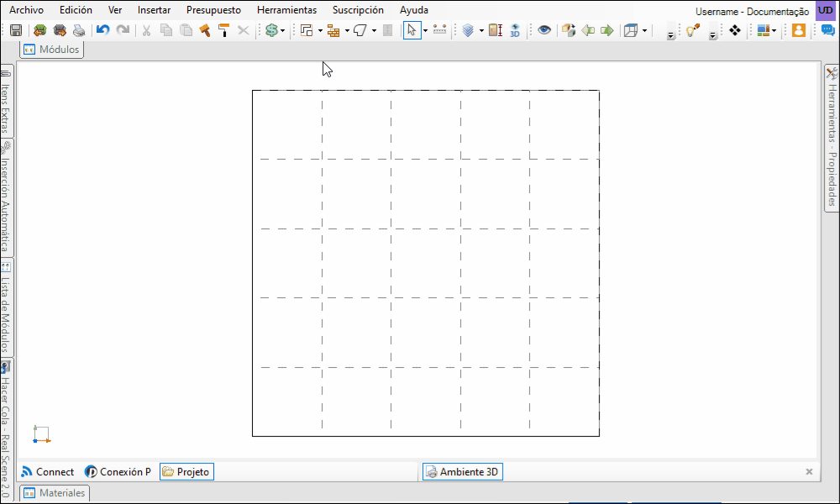The image size is (840, 504).
Task: Select the paint roller tool
Action: coord(224,30)
